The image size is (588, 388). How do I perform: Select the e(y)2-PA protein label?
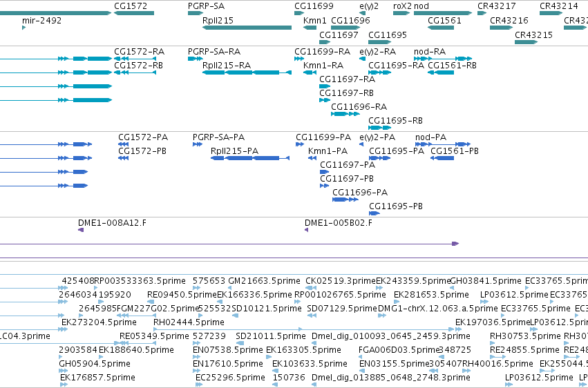click(377, 137)
